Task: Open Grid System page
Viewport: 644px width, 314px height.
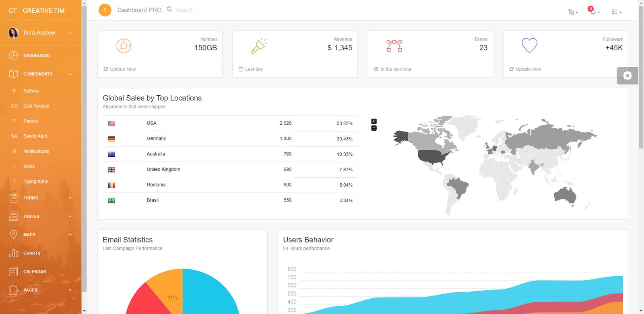Action: coord(36,106)
